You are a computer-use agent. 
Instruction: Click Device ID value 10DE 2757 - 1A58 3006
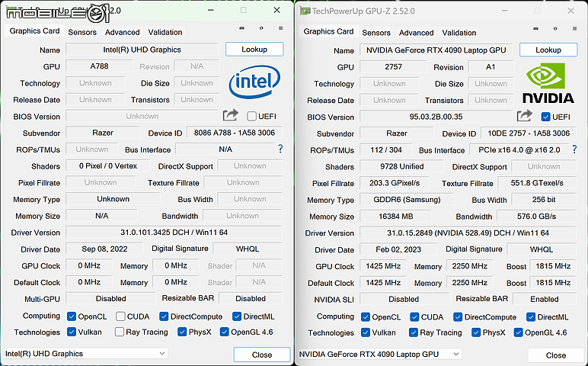[x=529, y=133]
